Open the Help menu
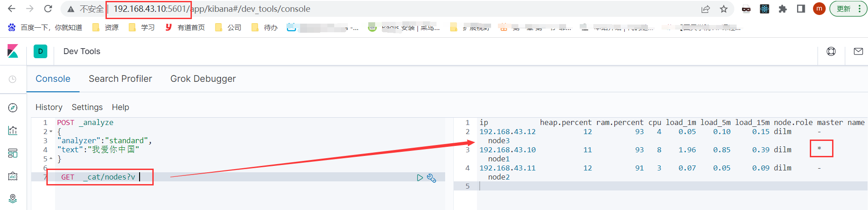868x210 pixels. click(120, 107)
